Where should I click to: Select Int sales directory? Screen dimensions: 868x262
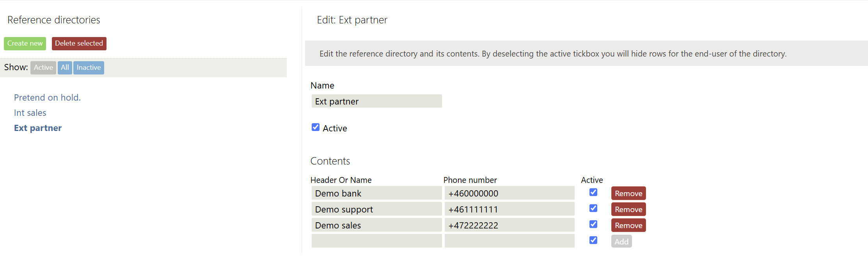click(x=30, y=113)
